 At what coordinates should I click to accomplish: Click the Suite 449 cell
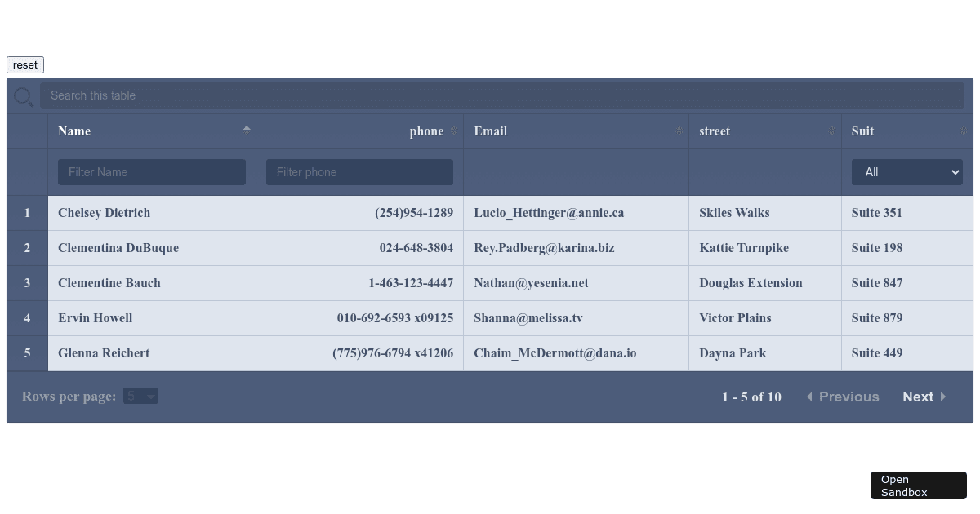pyautogui.click(x=876, y=353)
